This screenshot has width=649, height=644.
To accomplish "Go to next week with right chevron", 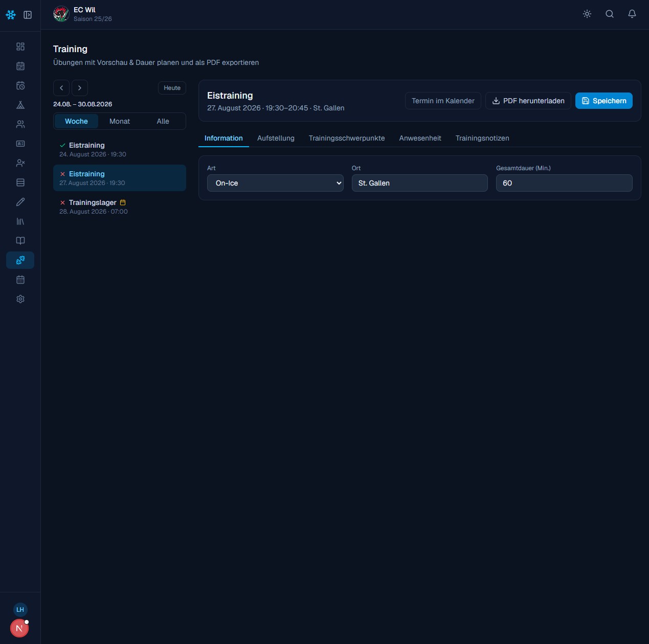I will click(x=80, y=88).
